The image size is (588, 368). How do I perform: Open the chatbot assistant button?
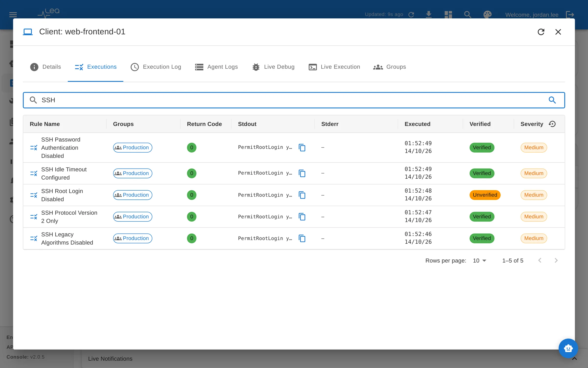pos(568,348)
